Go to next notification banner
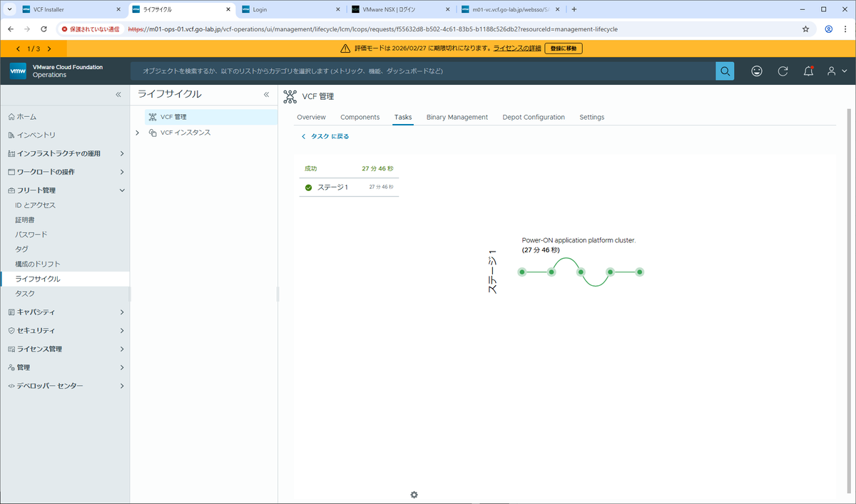 [x=49, y=48]
